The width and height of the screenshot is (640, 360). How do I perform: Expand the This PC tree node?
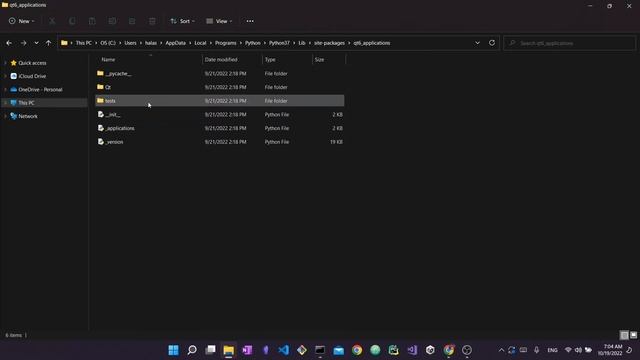(x=5, y=103)
